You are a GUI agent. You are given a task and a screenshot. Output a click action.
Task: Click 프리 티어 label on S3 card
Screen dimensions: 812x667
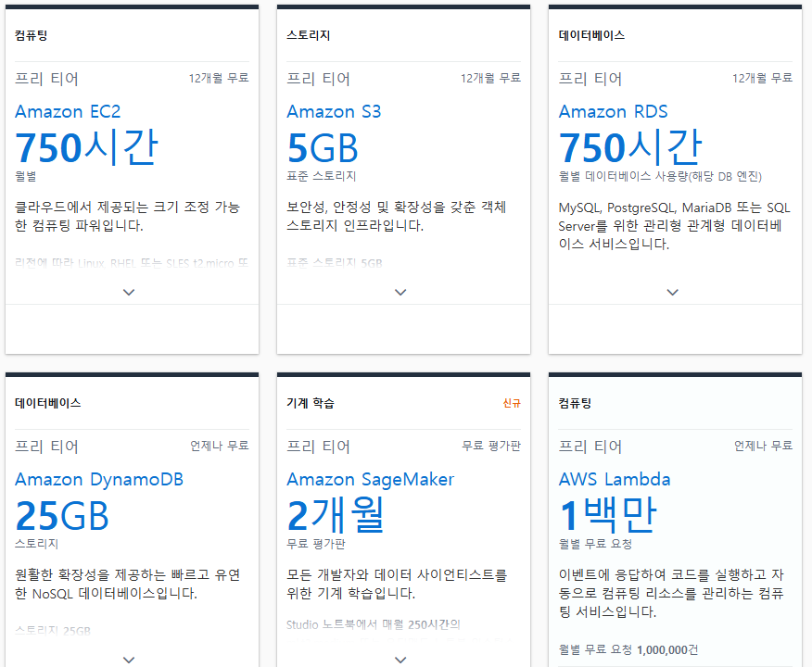[x=319, y=79]
